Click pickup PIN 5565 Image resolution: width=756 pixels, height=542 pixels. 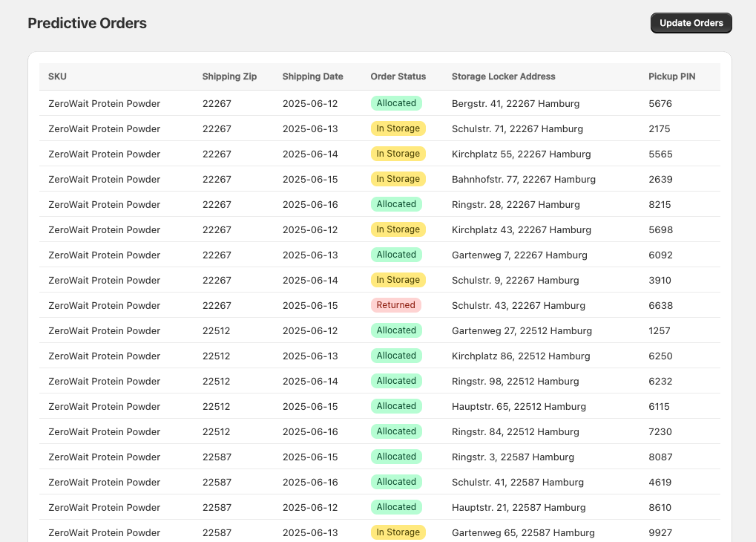pyautogui.click(x=660, y=154)
